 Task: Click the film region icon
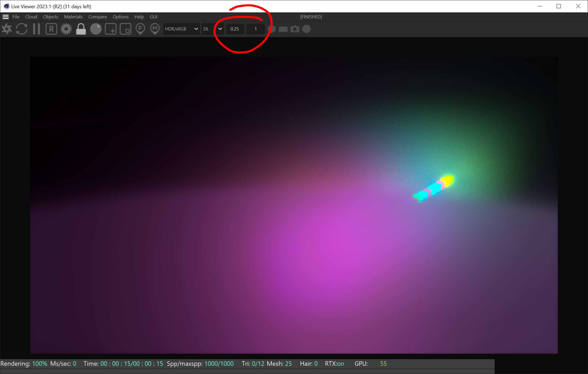pyautogui.click(x=126, y=29)
